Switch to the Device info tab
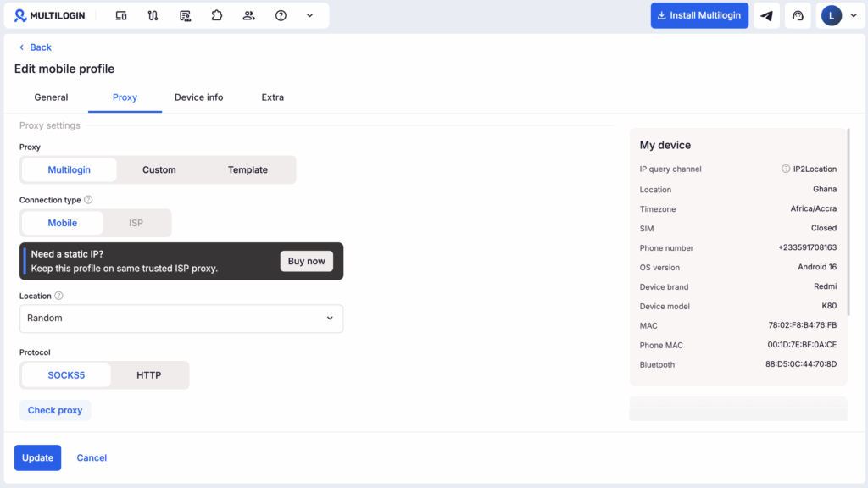 198,97
